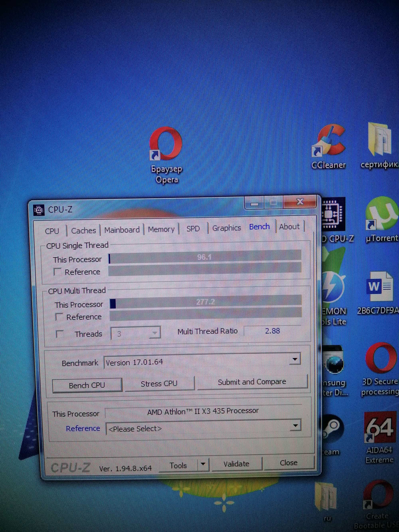Switch to the Caches tab
This screenshot has height=532, width=399.
pos(83,230)
